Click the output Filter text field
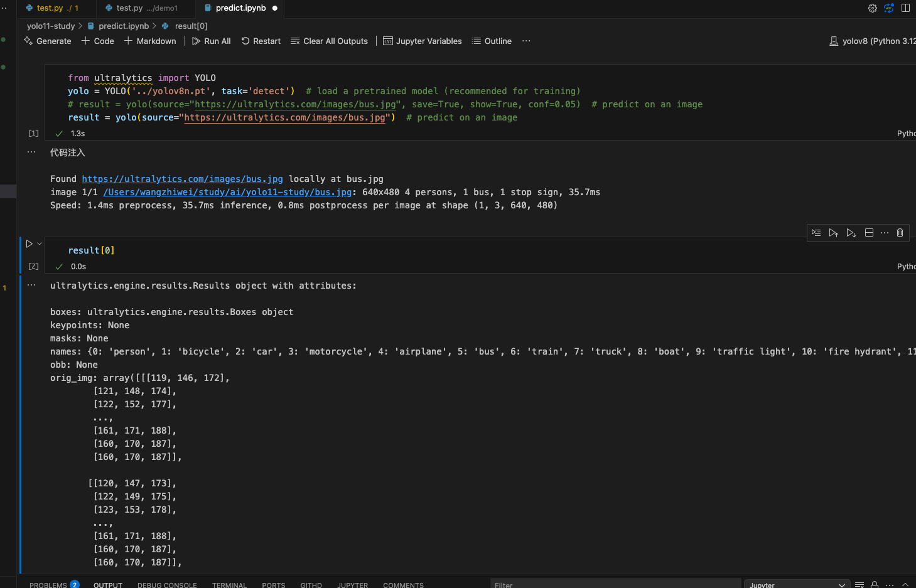 [x=614, y=585]
